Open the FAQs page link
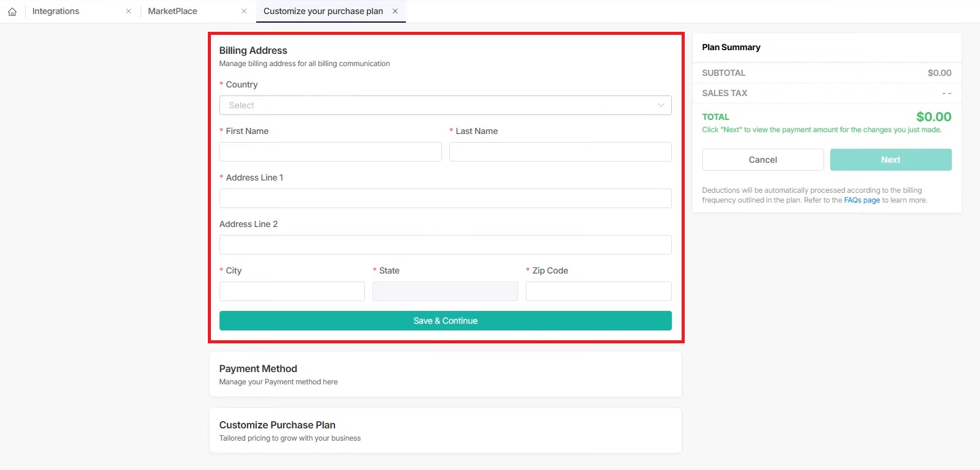 (861, 200)
